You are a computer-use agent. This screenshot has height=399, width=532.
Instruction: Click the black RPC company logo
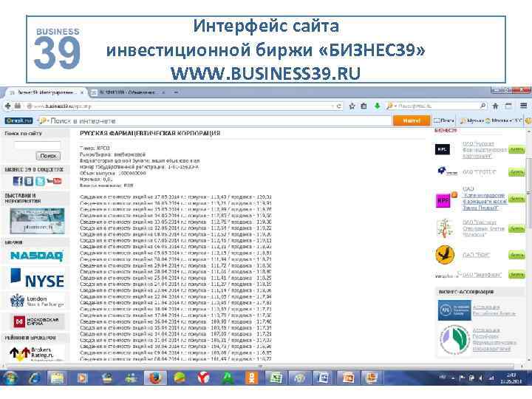click(x=443, y=149)
